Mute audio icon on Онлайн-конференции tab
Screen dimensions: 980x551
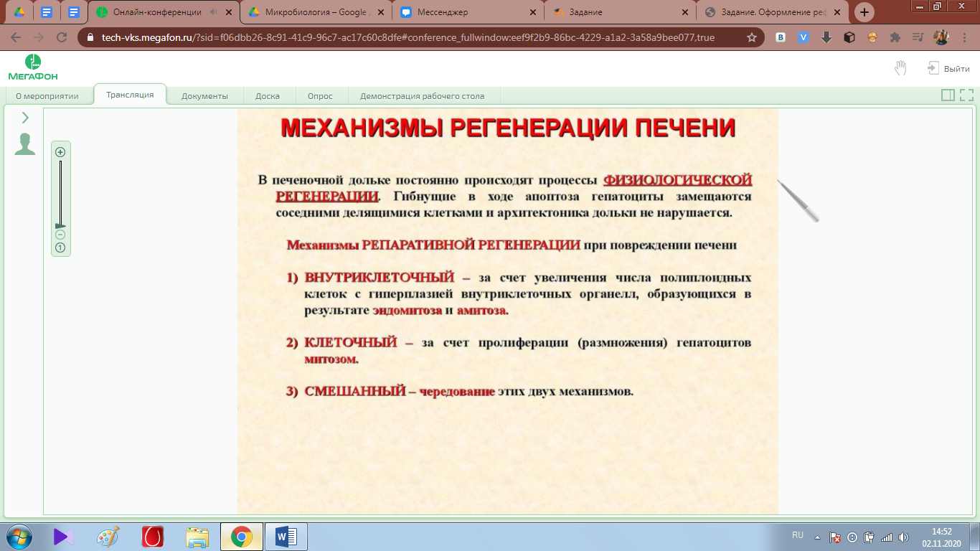coord(214,12)
